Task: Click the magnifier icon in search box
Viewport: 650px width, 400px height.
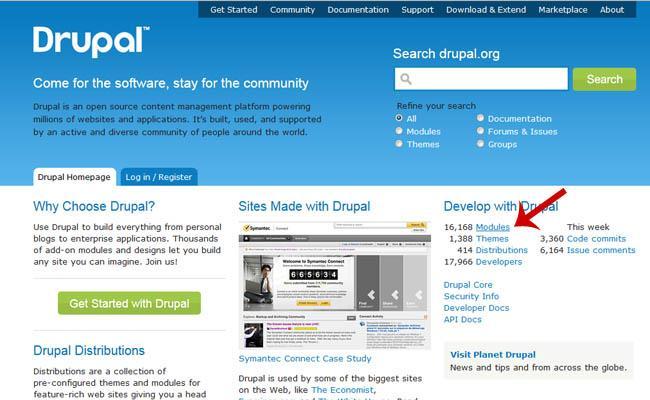Action: click(406, 79)
